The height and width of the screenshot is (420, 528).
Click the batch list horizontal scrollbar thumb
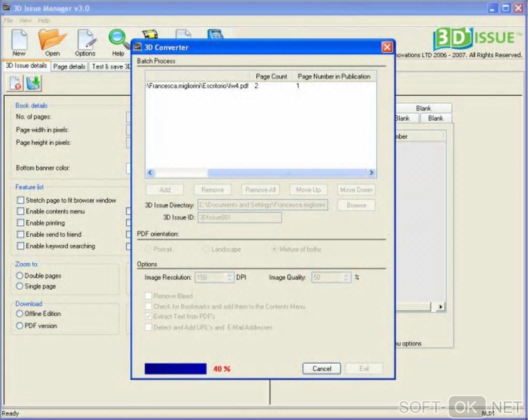(287, 173)
